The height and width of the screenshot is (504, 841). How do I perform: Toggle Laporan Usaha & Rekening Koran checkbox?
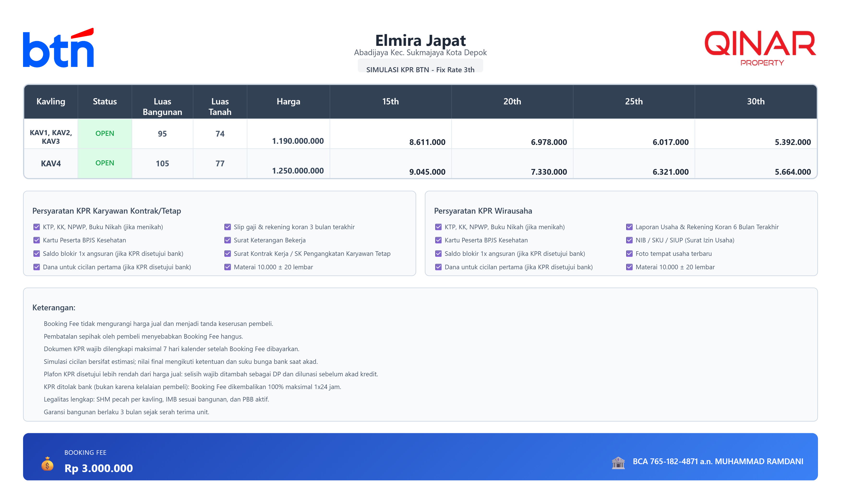tap(629, 227)
